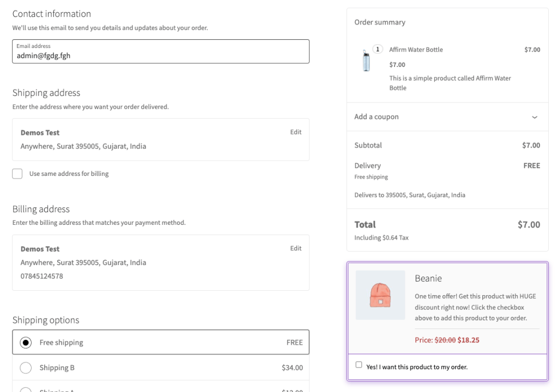The height and width of the screenshot is (392, 558).
Task: Focus the Email address field
Action: point(161,52)
